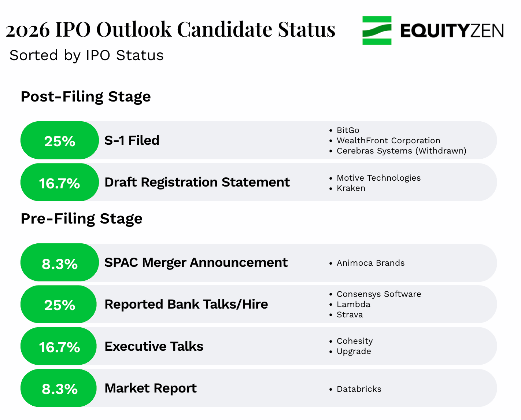Select Animoca Brands entry
This screenshot has width=521, height=420.
coord(370,263)
